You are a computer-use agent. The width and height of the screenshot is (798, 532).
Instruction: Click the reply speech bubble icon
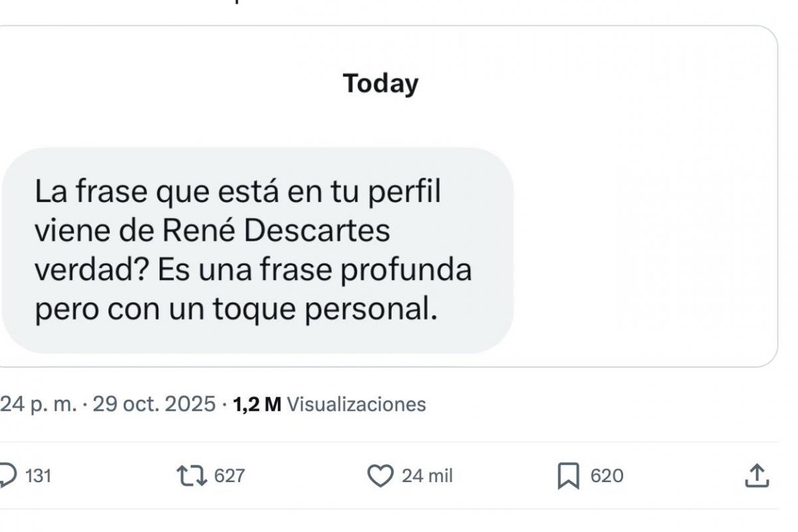(x=8, y=475)
